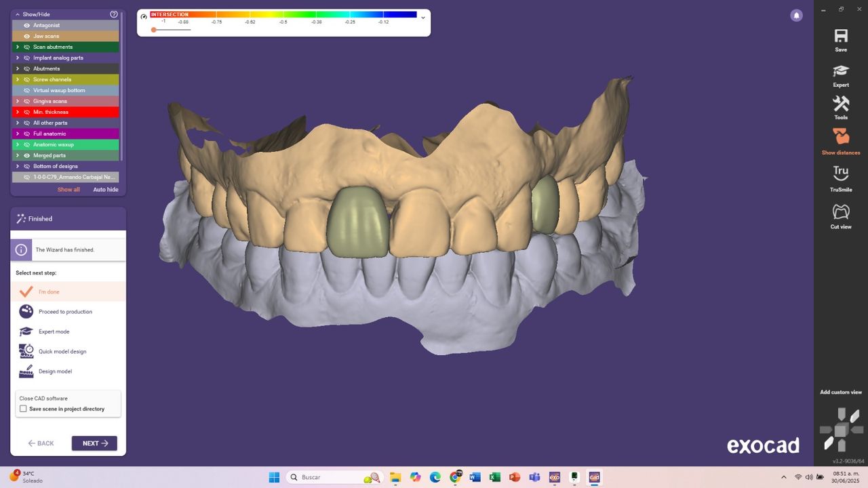868x488 pixels.
Task: Select Proceed to production option
Action: coord(65,312)
